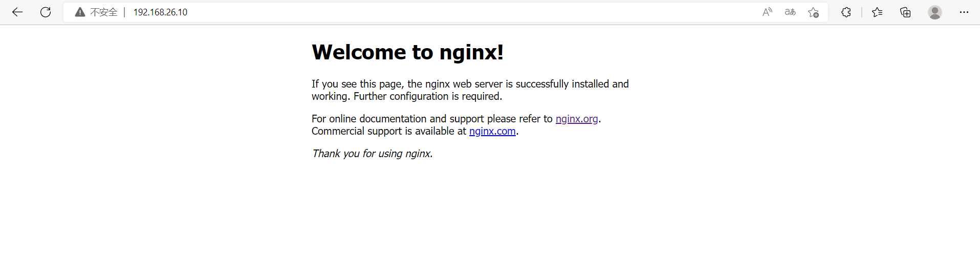Open the user profile avatar
The image size is (980, 279).
coord(935,12)
